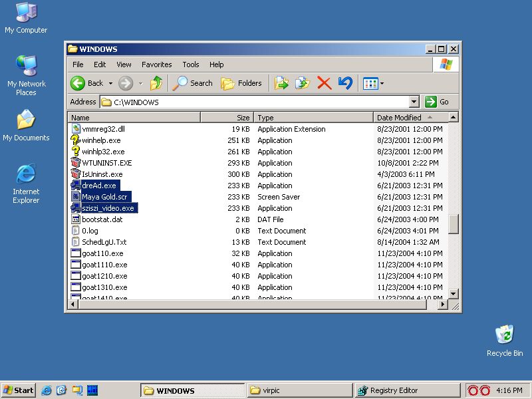Open the Tools menu
The image size is (532, 399).
[191, 65]
